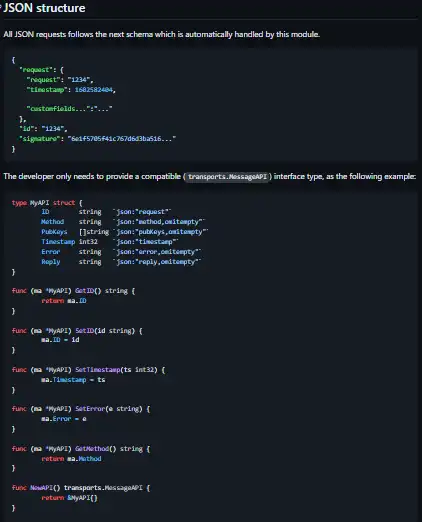
Task: Click the "return ma.ID" line
Action: (x=64, y=301)
